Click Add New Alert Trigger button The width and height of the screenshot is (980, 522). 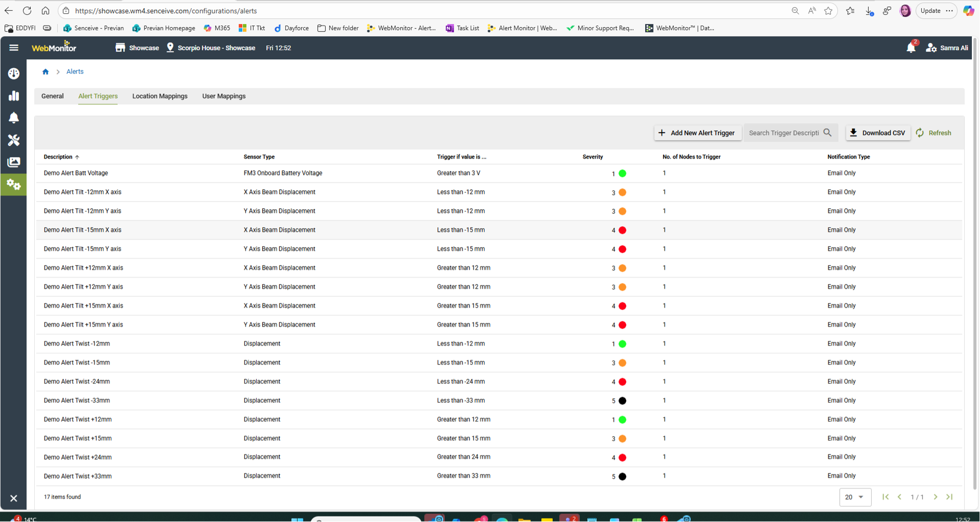pyautogui.click(x=697, y=133)
